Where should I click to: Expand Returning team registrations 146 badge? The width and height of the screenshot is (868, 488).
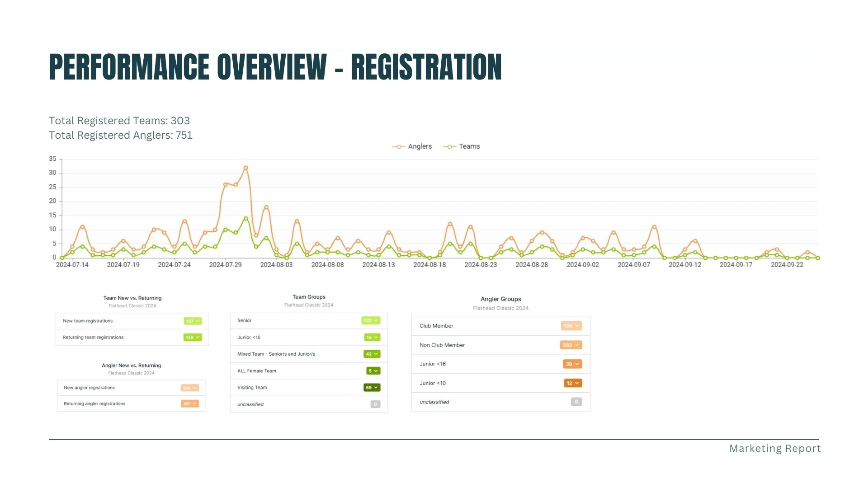[193, 338]
